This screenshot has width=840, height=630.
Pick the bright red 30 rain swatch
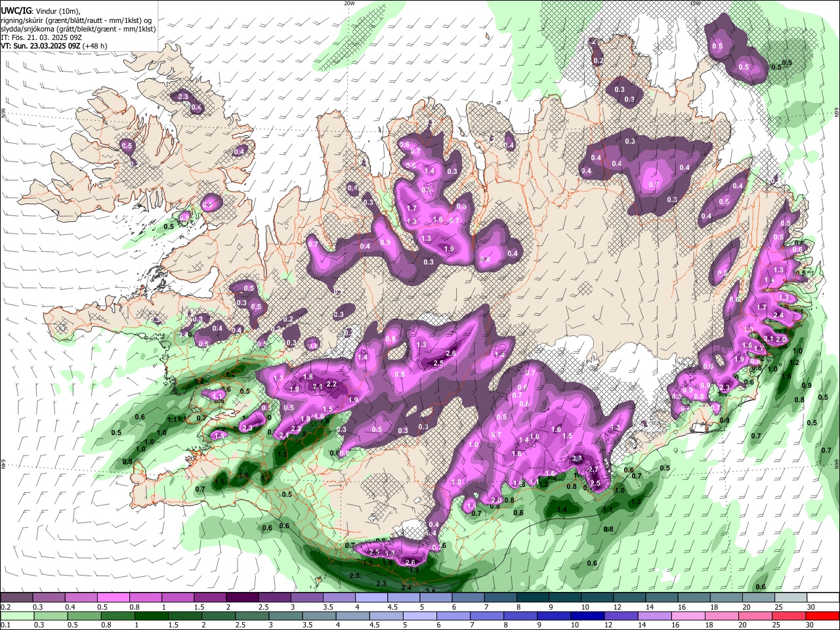822,616
